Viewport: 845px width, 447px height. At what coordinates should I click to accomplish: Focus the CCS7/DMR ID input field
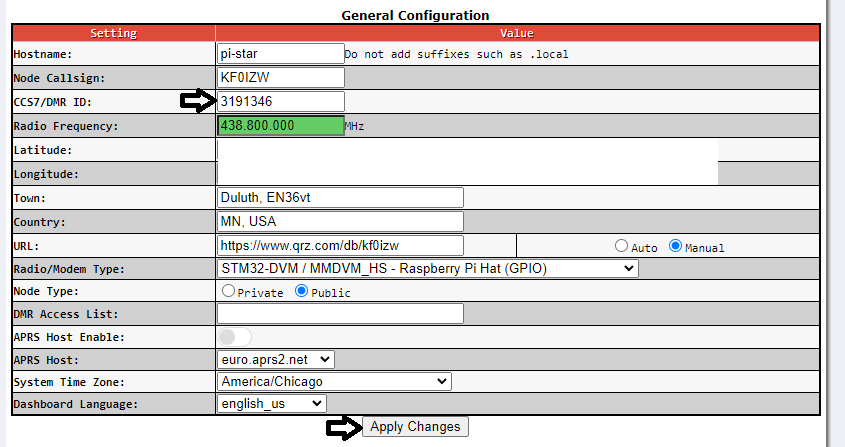(280, 101)
